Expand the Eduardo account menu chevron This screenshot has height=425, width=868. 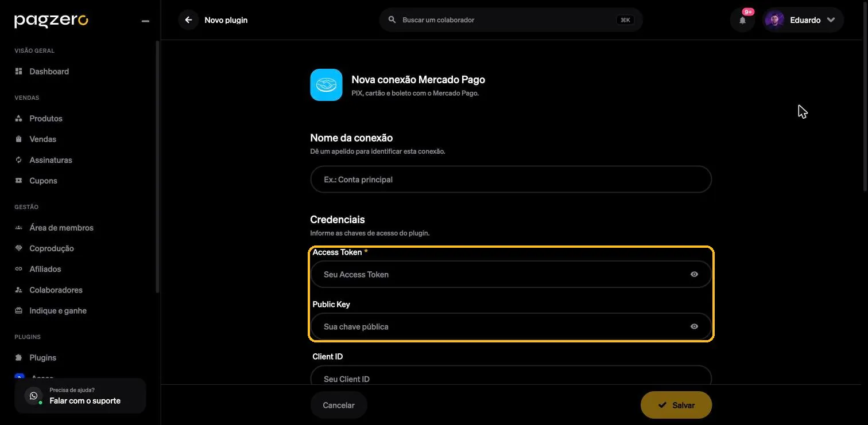pos(831,20)
